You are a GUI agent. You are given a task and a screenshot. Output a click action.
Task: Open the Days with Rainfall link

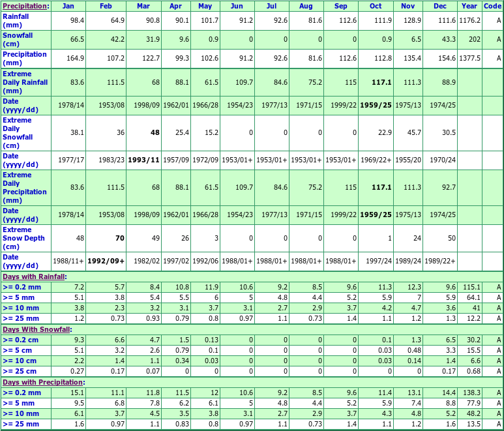click(x=34, y=276)
